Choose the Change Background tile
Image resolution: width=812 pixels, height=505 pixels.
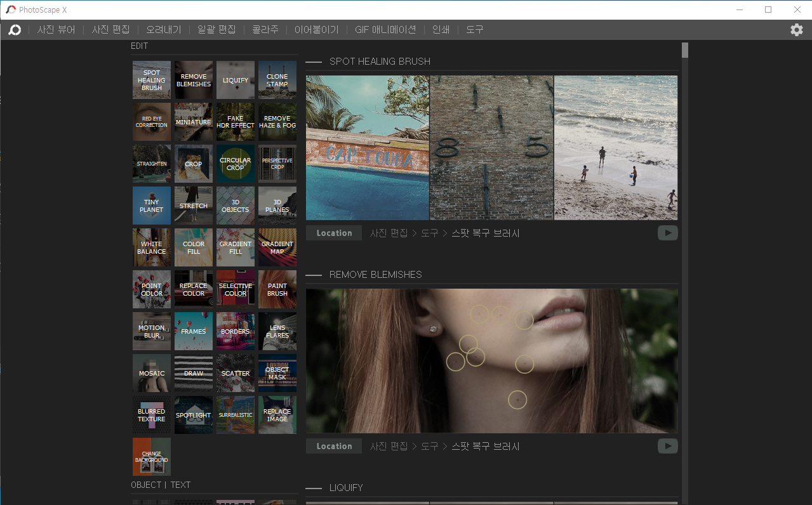pos(152,457)
